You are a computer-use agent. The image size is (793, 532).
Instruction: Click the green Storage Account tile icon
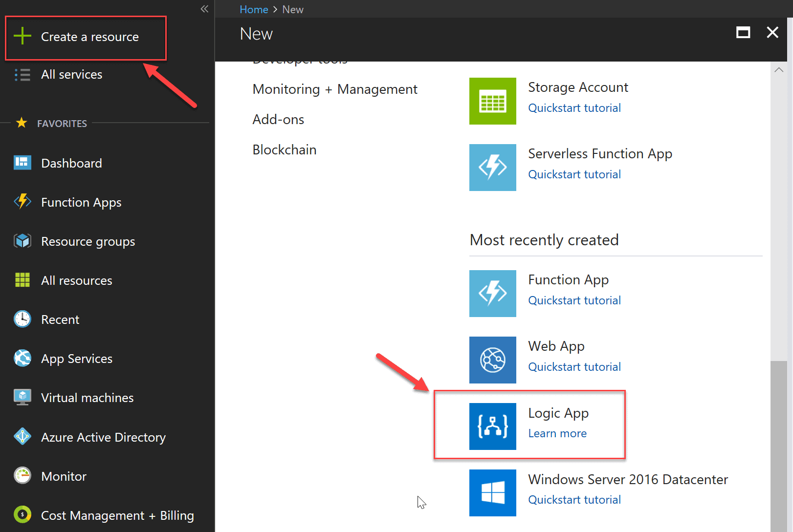tap(493, 101)
